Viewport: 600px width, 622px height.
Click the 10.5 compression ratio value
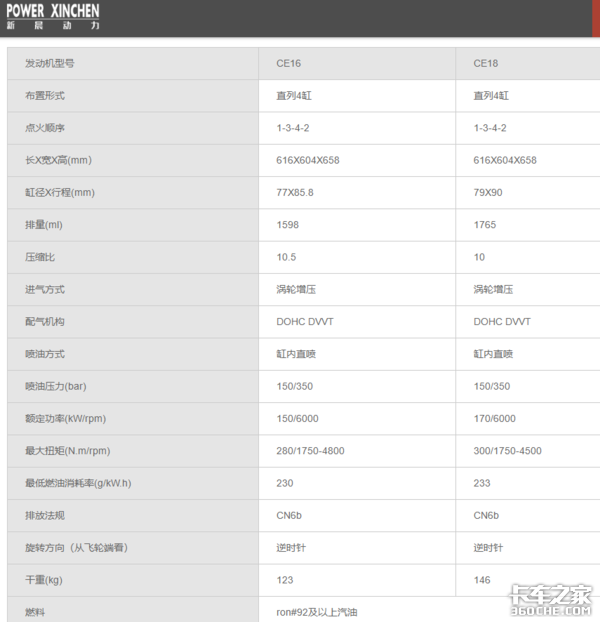coord(287,257)
